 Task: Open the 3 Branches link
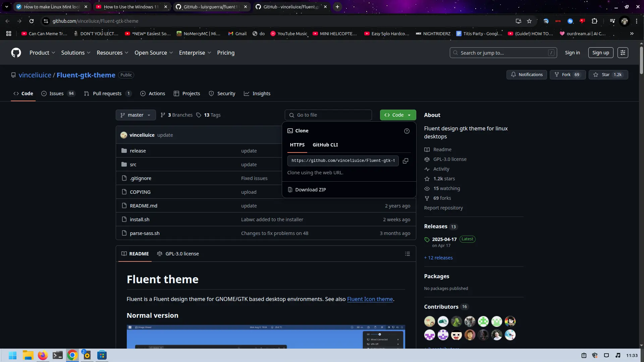click(176, 115)
